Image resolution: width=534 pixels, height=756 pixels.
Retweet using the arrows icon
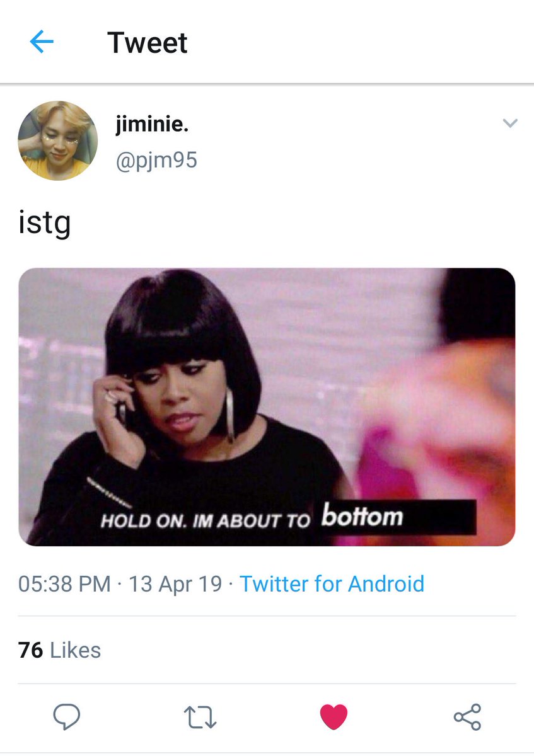click(200, 717)
